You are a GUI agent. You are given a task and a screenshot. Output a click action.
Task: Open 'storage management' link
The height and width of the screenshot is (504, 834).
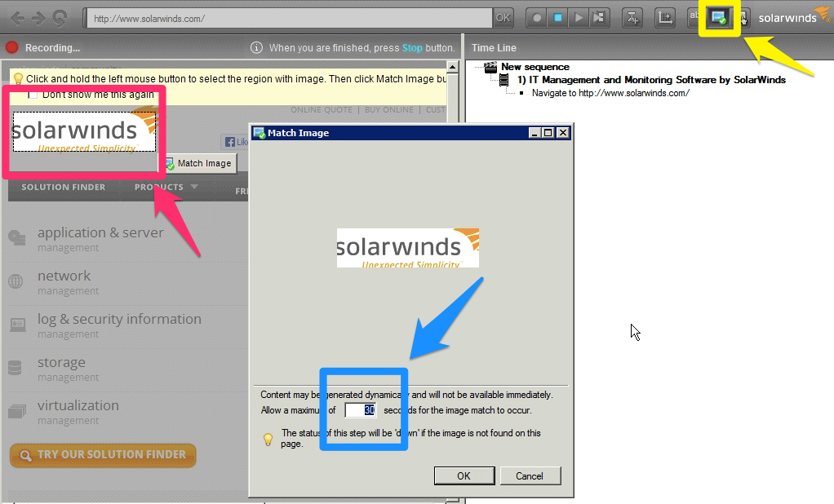(x=68, y=369)
